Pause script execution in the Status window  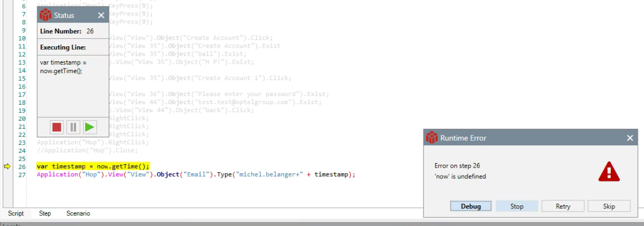point(73,127)
